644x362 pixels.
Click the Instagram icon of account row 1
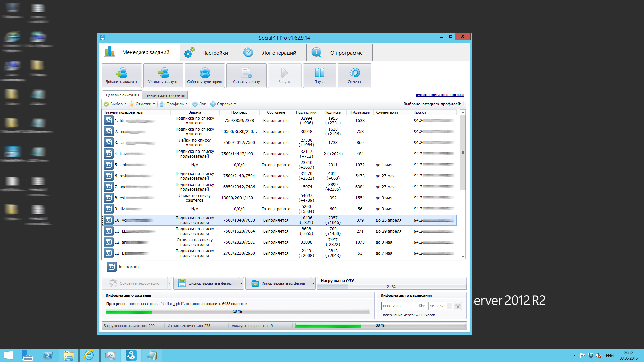(x=108, y=120)
